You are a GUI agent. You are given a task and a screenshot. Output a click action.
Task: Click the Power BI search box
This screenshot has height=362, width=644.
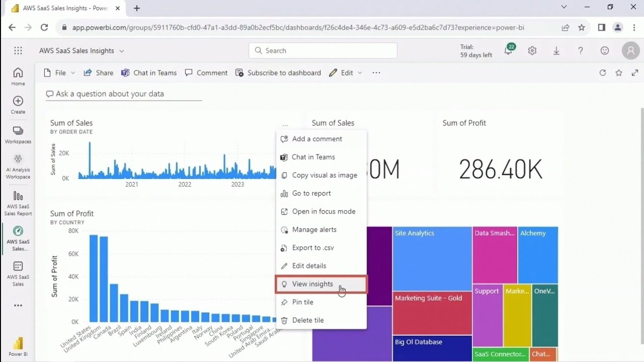point(323,51)
